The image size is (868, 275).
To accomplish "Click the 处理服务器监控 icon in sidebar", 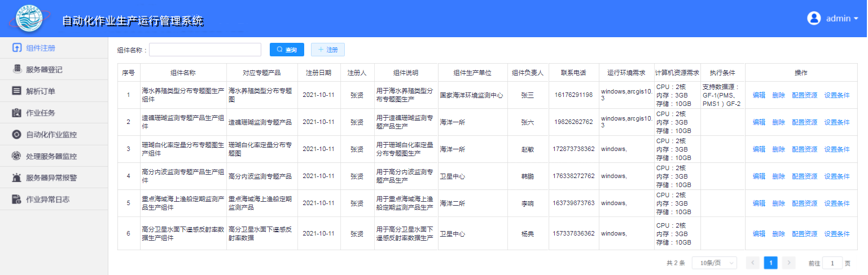I will pos(17,156).
